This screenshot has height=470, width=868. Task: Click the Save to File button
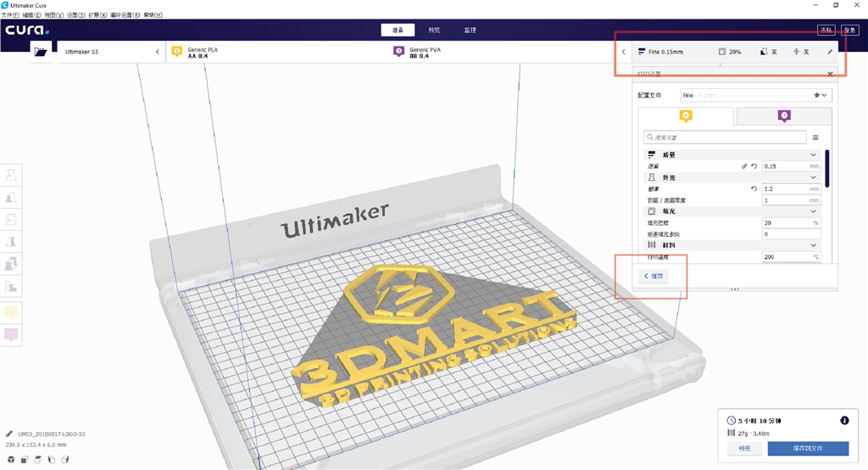(x=807, y=448)
